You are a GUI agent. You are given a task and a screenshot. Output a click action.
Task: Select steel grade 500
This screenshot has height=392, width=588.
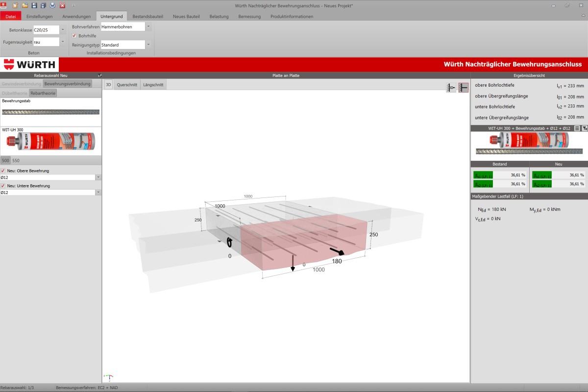click(x=5, y=160)
